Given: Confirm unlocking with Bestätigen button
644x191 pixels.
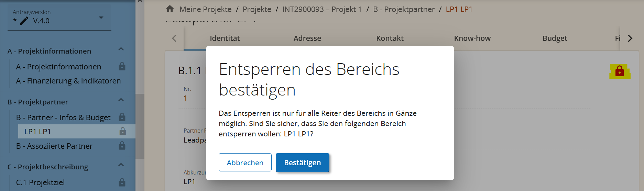Looking at the screenshot, I should coord(302,162).
